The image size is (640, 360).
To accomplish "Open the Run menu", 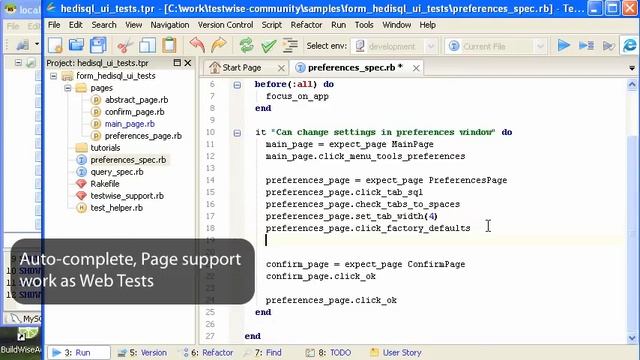I will 338,25.
